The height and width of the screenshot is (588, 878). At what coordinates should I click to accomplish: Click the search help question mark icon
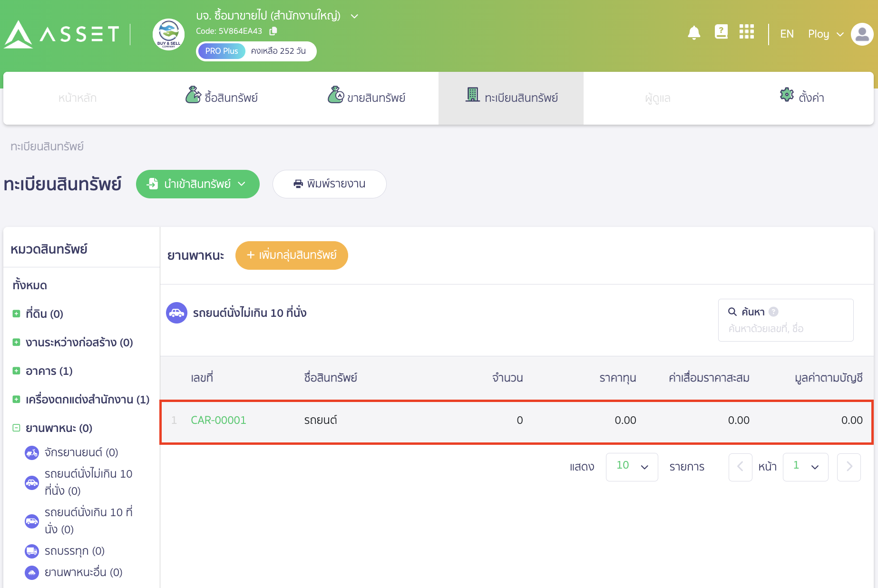774,312
